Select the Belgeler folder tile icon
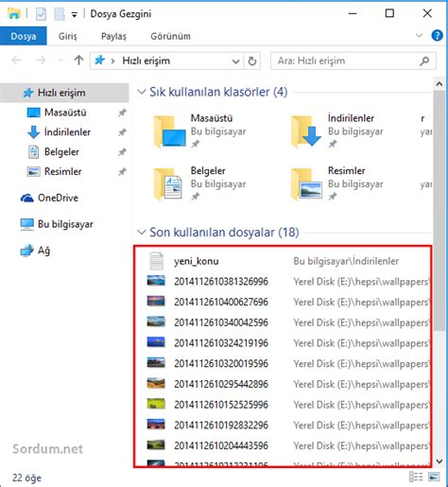 pyautogui.click(x=168, y=184)
